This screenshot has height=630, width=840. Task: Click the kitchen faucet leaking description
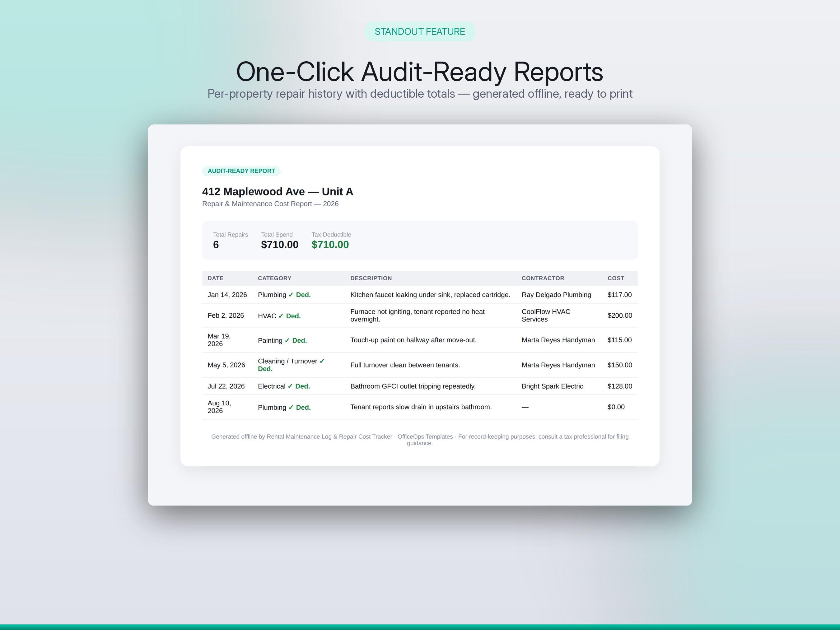(x=430, y=295)
